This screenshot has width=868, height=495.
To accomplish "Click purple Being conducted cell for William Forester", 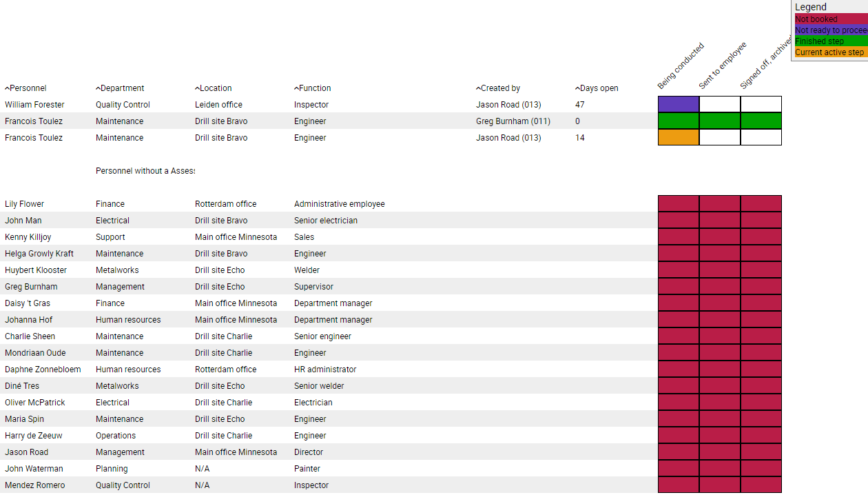I will pos(679,104).
